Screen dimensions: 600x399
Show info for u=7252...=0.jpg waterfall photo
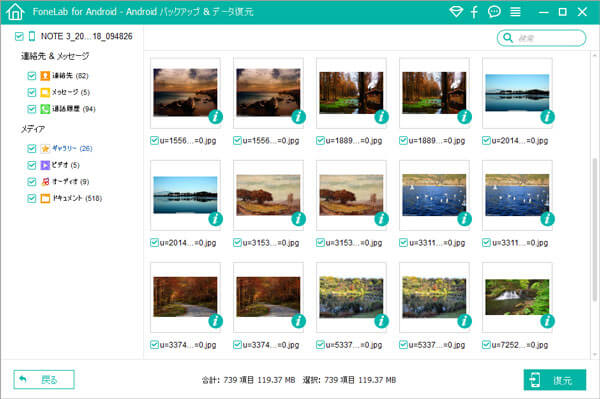point(547,321)
